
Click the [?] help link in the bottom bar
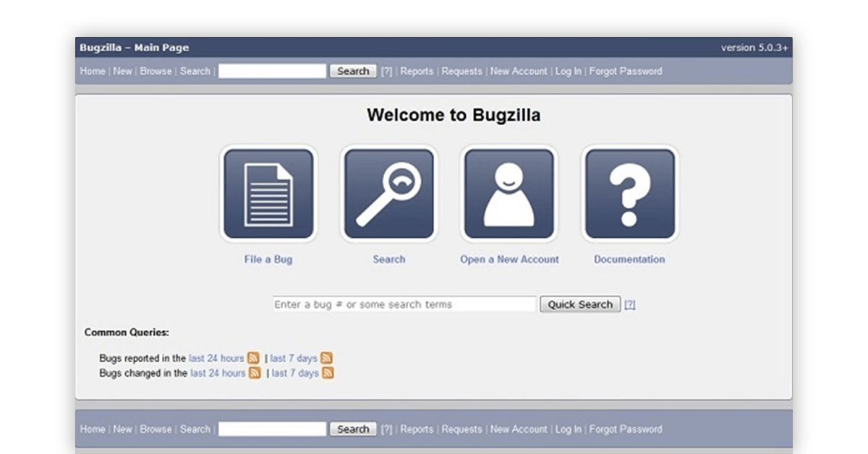pos(387,429)
